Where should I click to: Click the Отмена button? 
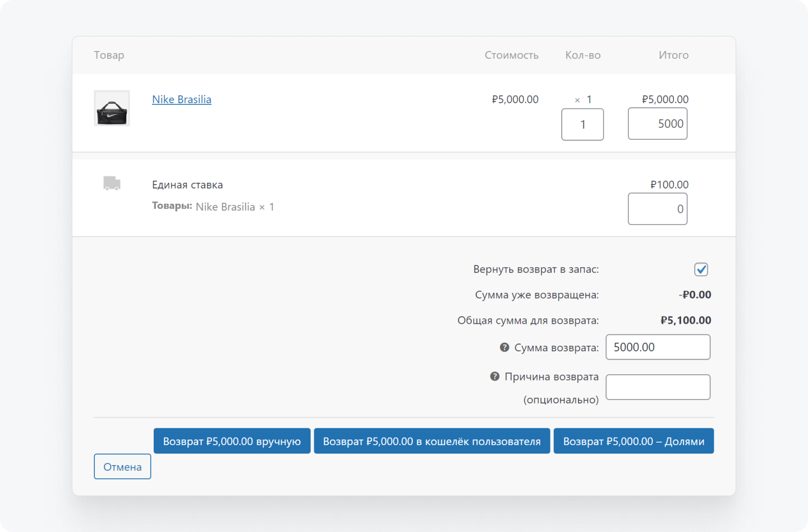pyautogui.click(x=122, y=466)
